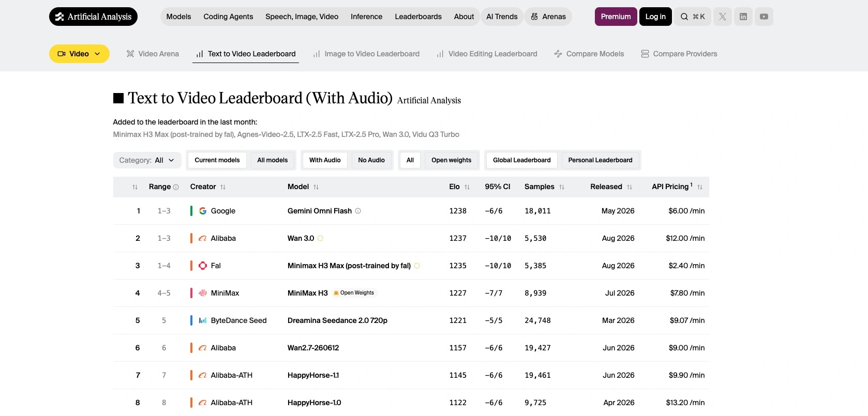This screenshot has height=416, width=868.
Task: Toggle the With Audio filter
Action: click(325, 160)
